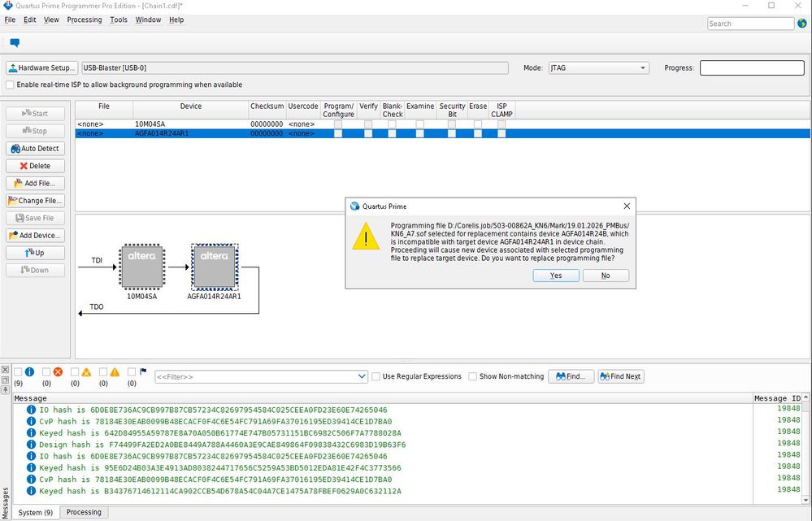
Task: Close the Quartus Prime warning dialog
Action: click(627, 206)
